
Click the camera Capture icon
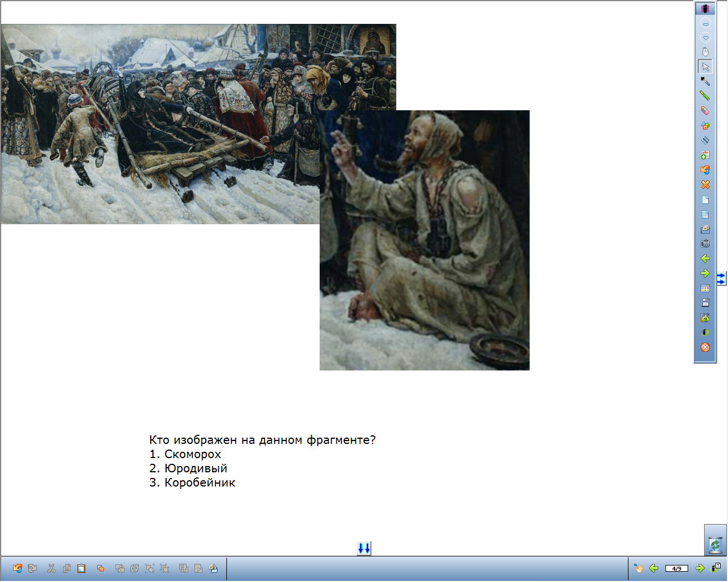click(705, 244)
